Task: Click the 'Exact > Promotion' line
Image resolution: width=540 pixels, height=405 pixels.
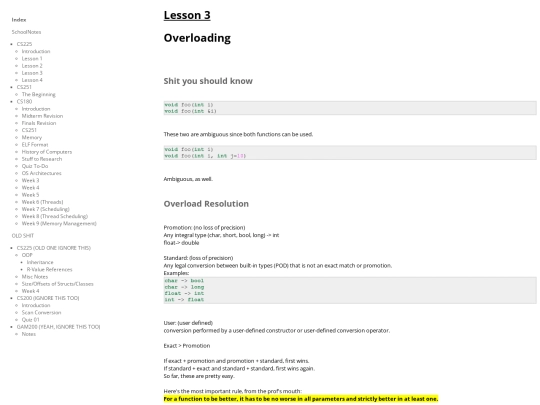Action: (187, 346)
